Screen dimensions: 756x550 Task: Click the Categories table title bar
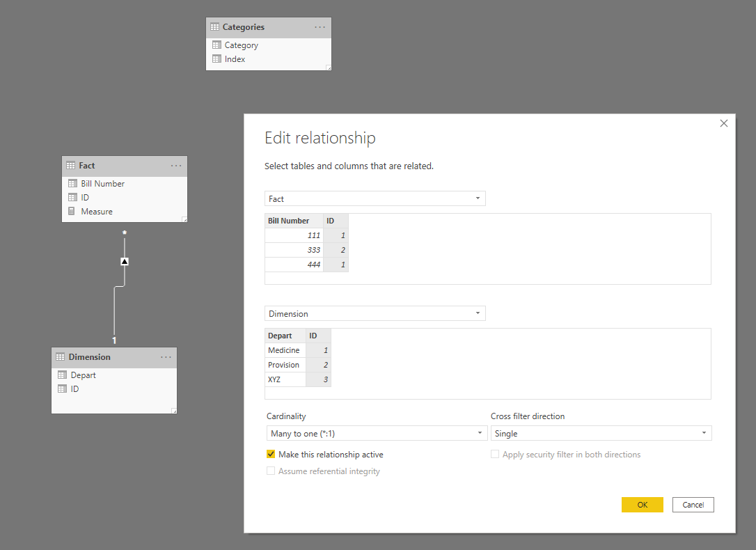pos(269,27)
